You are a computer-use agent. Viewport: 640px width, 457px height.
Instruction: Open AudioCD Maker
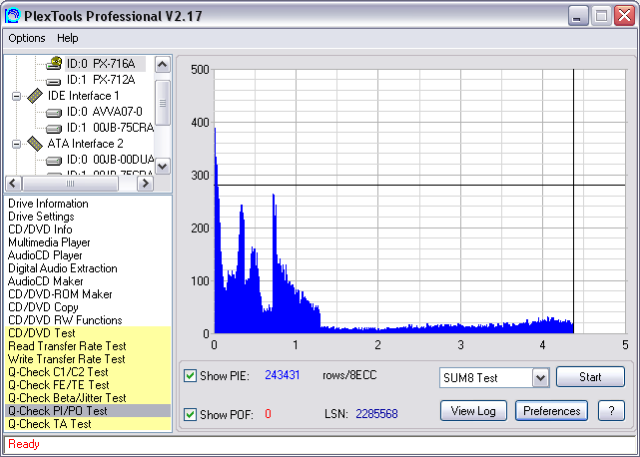(x=45, y=282)
